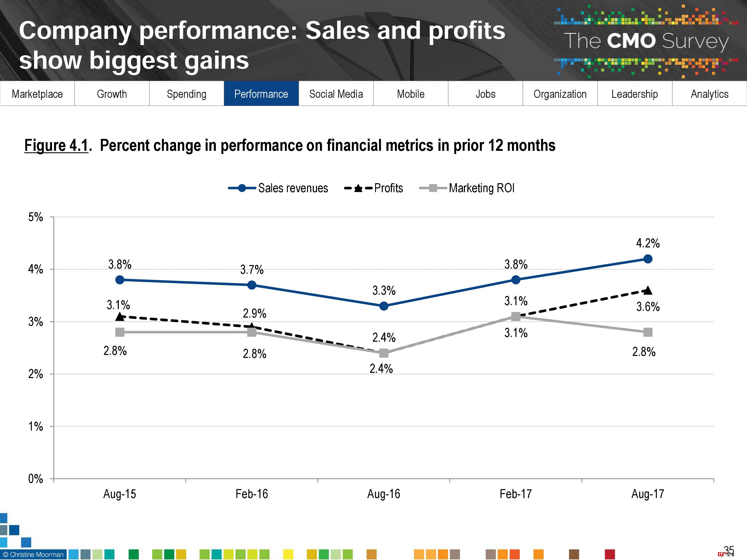Image resolution: width=747 pixels, height=560 pixels.
Task: Select the Jobs tab
Action: coord(485,94)
